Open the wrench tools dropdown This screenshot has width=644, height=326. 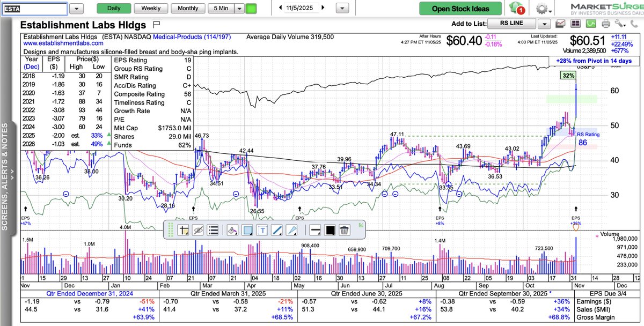click(x=620, y=24)
